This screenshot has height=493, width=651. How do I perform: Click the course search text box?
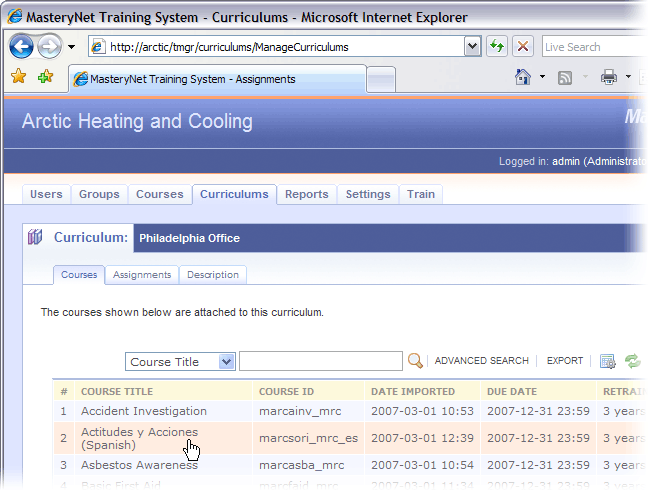(321, 361)
